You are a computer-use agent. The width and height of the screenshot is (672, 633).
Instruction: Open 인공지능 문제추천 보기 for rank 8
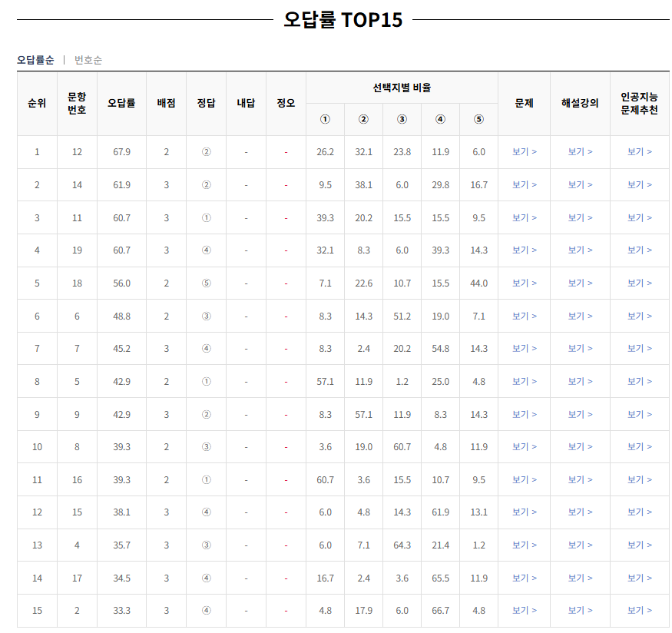pos(640,382)
